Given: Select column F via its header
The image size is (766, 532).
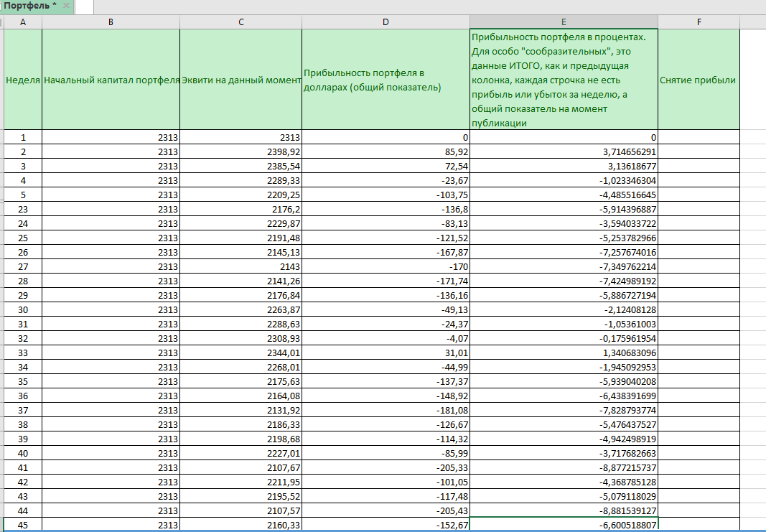Looking at the screenshot, I should pos(699,22).
